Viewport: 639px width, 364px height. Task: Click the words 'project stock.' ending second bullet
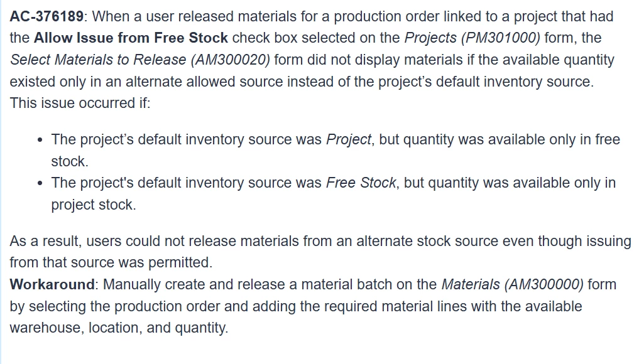coord(94,205)
